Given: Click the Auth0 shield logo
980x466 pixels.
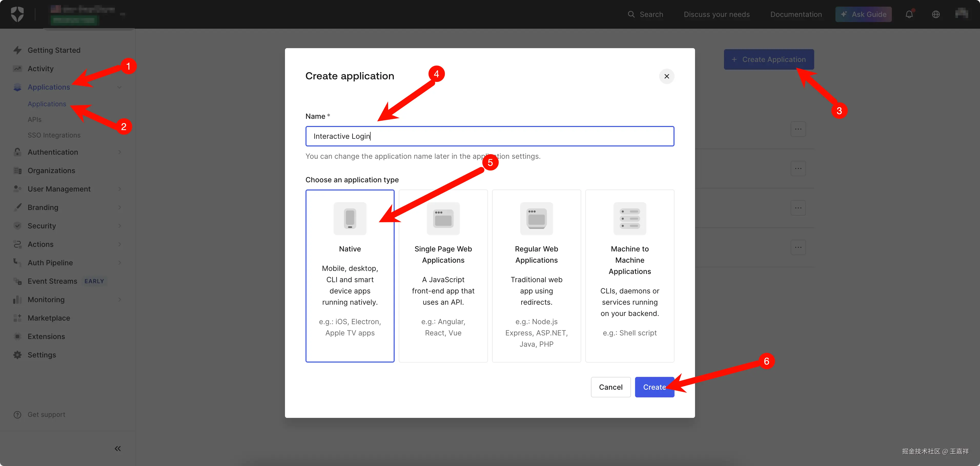Looking at the screenshot, I should click(x=17, y=14).
